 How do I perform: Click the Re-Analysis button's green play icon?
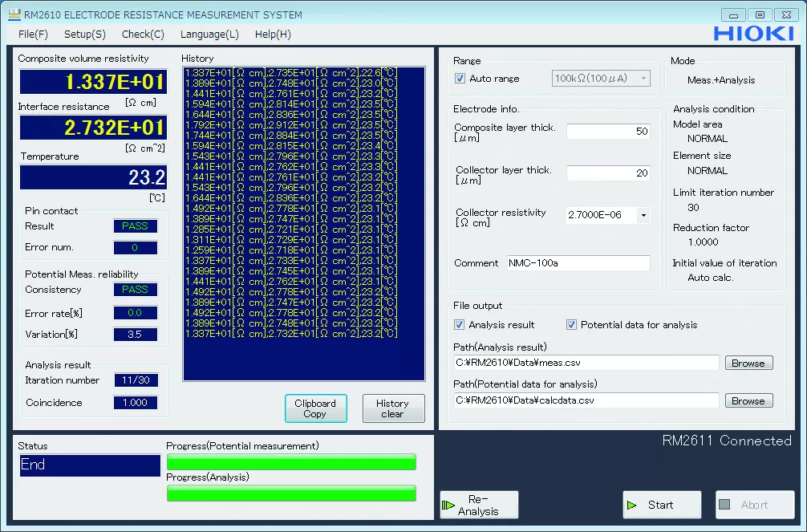448,505
